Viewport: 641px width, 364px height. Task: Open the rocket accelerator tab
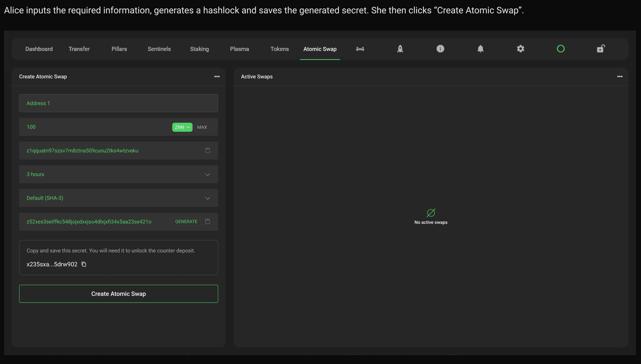(x=400, y=49)
